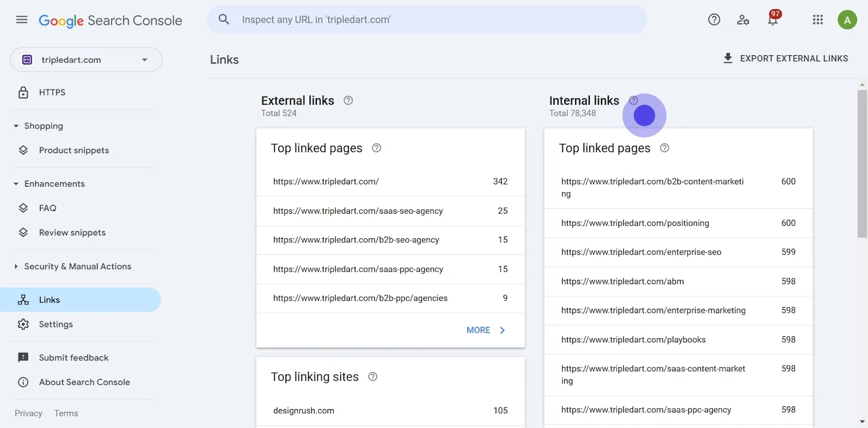Viewport: 868px width, 428px height.
Task: Open the Terms link
Action: 66,413
